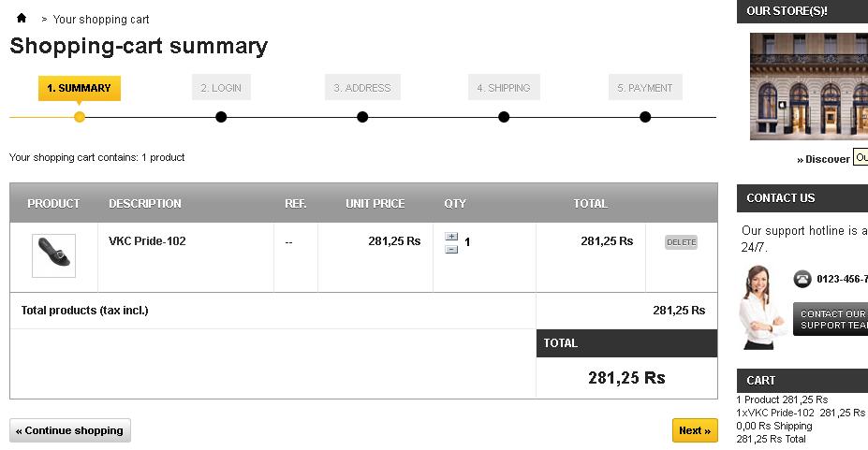This screenshot has width=868, height=450.
Task: Select the 2. Login step tab
Action: coord(221,88)
